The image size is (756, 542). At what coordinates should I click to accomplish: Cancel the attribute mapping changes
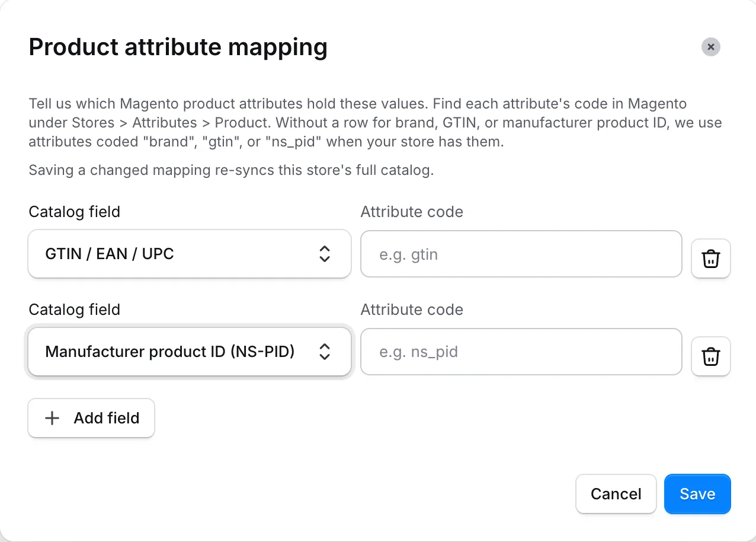tap(616, 494)
